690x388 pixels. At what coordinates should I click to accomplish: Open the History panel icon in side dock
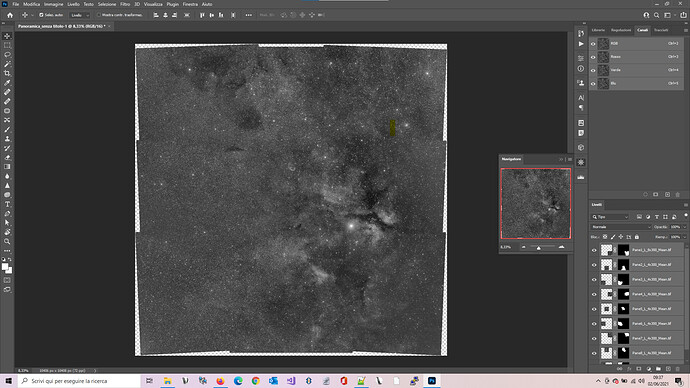pyautogui.click(x=581, y=33)
